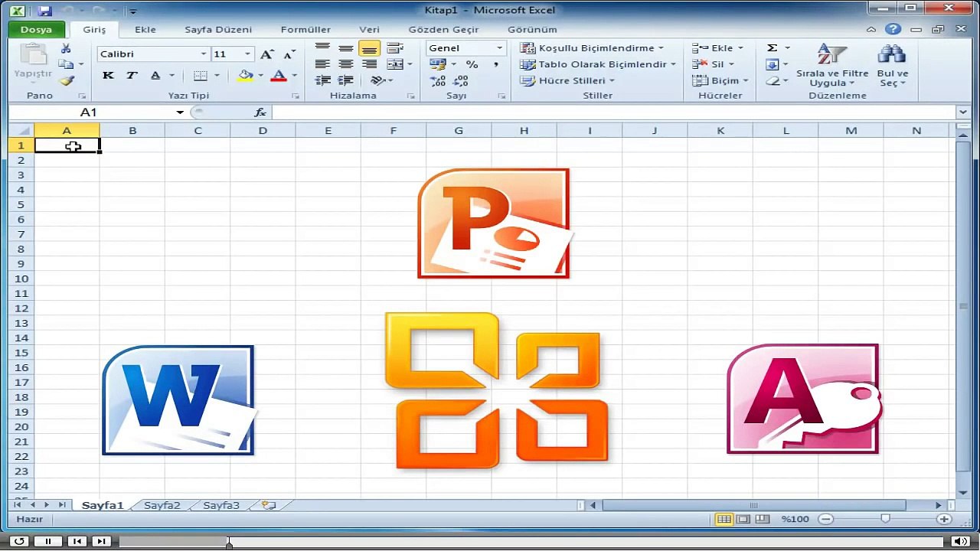Open Sırala ve Filtre Uygula menu
This screenshot has width=980, height=551.
(832, 66)
